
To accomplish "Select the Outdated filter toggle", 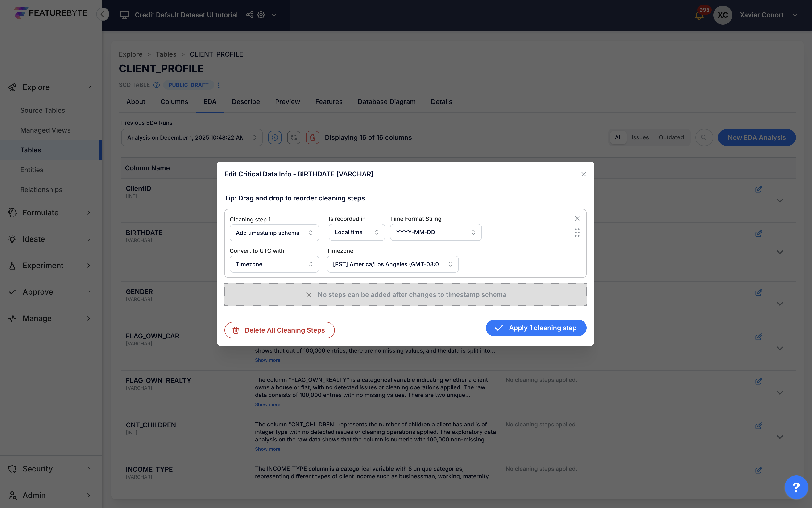I will coord(671,137).
